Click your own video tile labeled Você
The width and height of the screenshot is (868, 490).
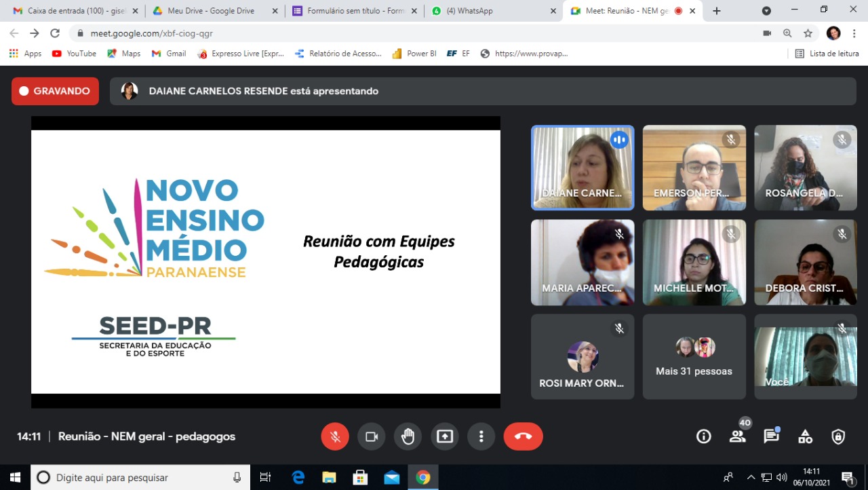tap(806, 356)
